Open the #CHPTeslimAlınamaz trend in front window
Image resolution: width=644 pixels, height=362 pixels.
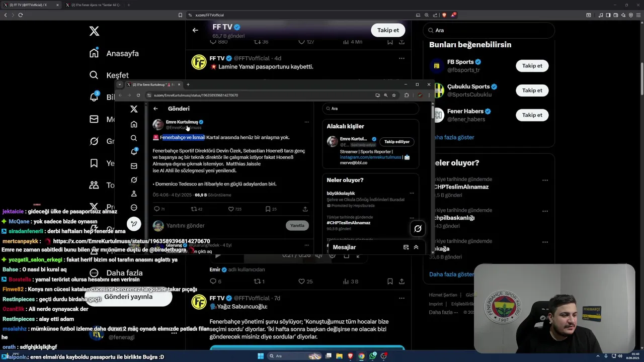348,223
